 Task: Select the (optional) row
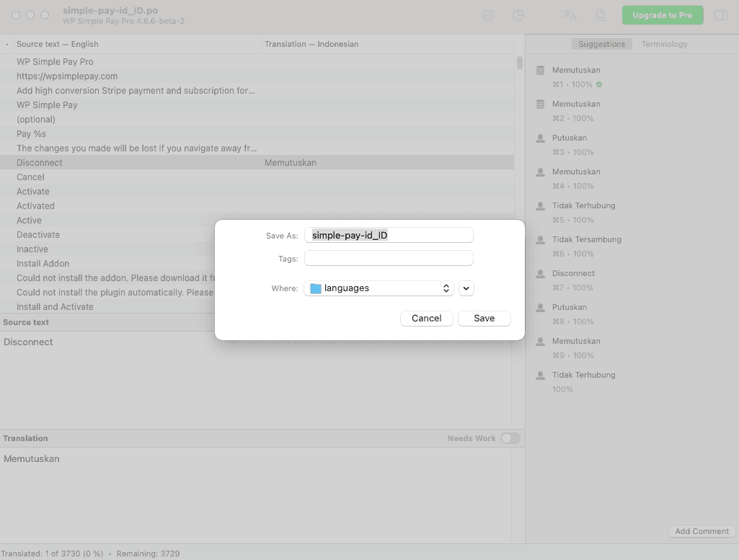tap(257, 120)
